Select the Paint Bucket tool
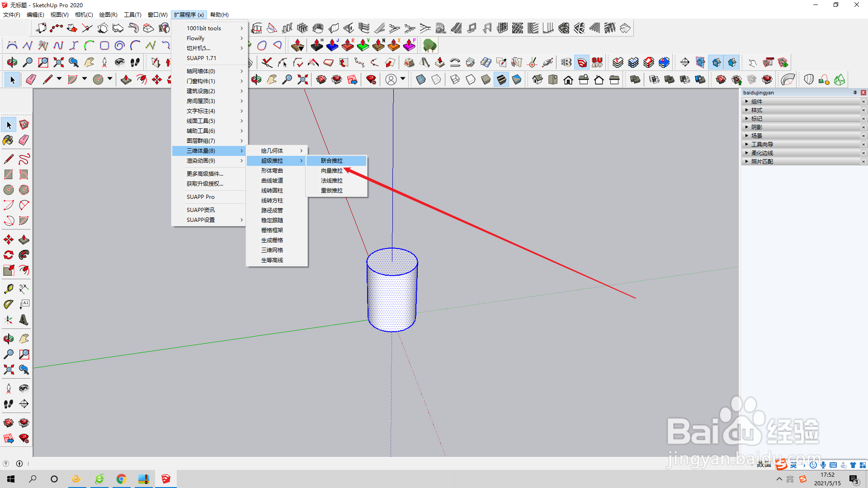This screenshot has width=868, height=488. 8,140
